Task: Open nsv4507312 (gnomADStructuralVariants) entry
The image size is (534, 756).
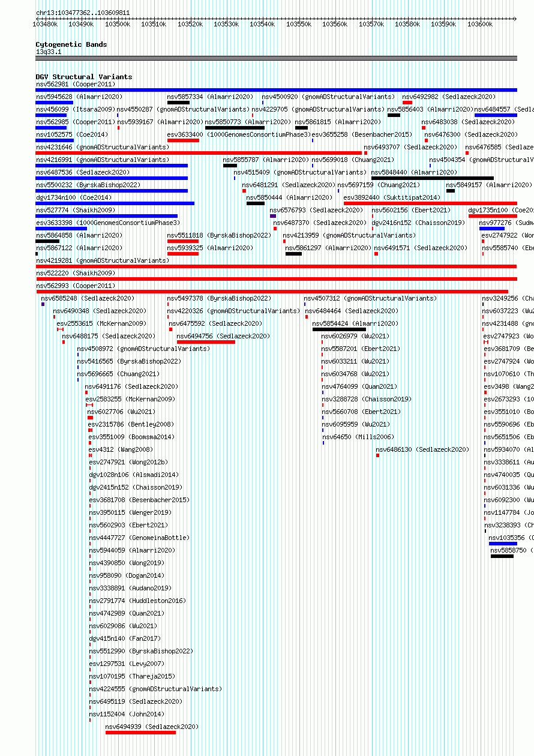Action: (370, 298)
